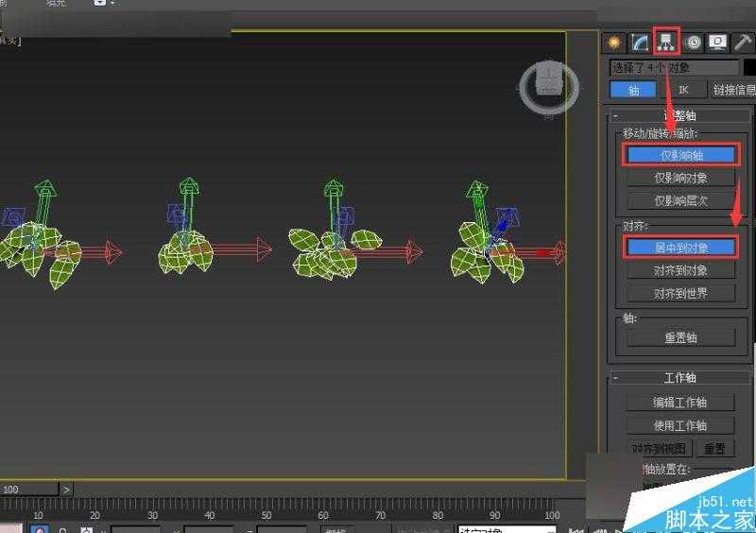The image size is (756, 533).
Task: Open the Hierarchy panel icon
Action: pyautogui.click(x=666, y=41)
